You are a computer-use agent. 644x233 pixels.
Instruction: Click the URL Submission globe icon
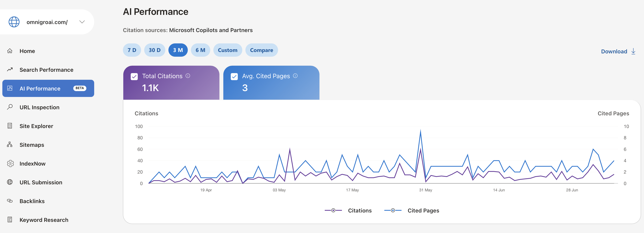coord(10,182)
